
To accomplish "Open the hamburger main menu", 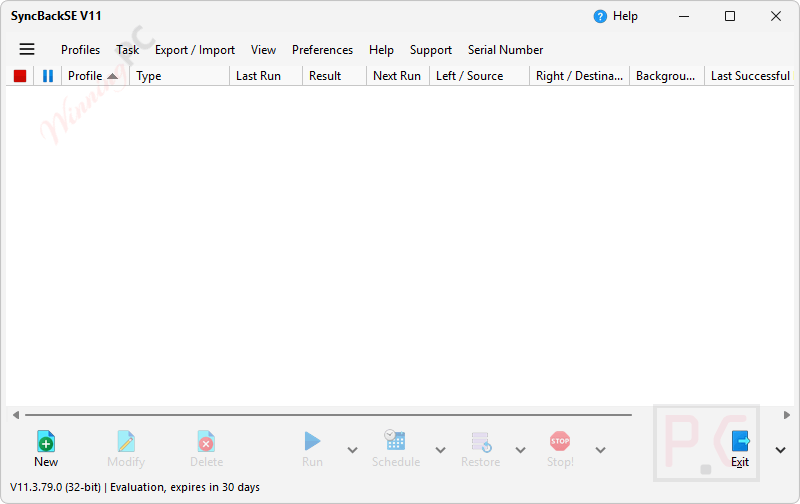I will (x=27, y=49).
